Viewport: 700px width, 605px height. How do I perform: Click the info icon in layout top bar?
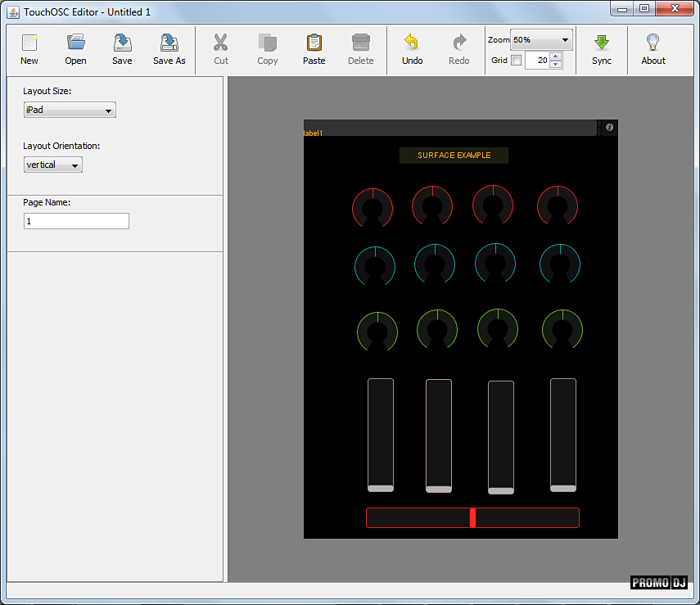(609, 127)
